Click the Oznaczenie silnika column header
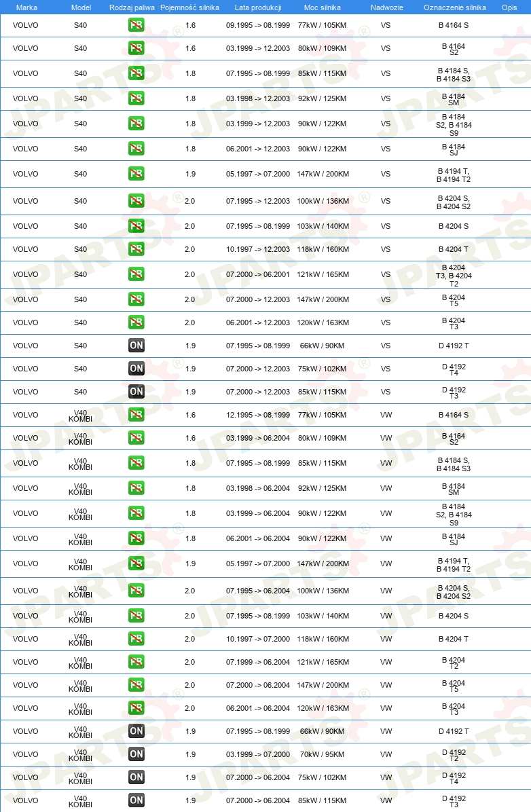This screenshot has width=531, height=812. pyautogui.click(x=454, y=7)
